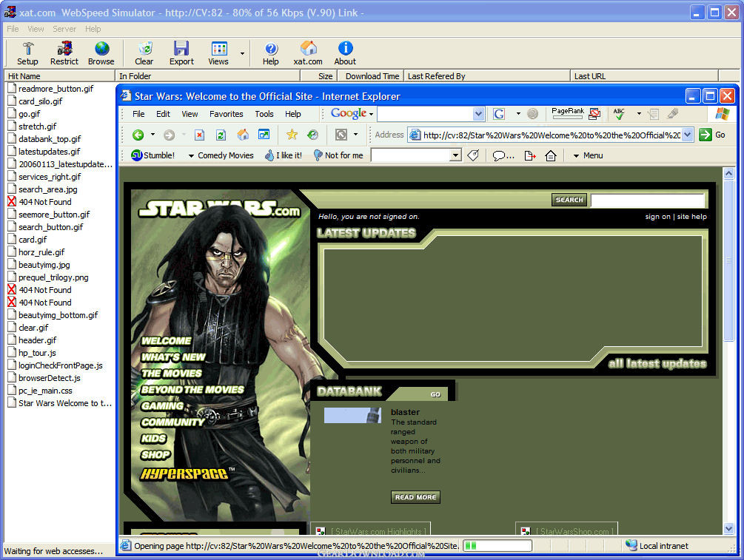The image size is (744, 560).
Task: Show the About info icon
Action: coord(345,53)
